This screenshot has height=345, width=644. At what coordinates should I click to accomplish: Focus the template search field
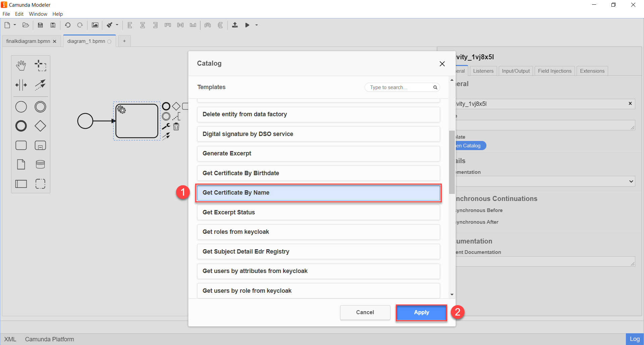point(402,87)
